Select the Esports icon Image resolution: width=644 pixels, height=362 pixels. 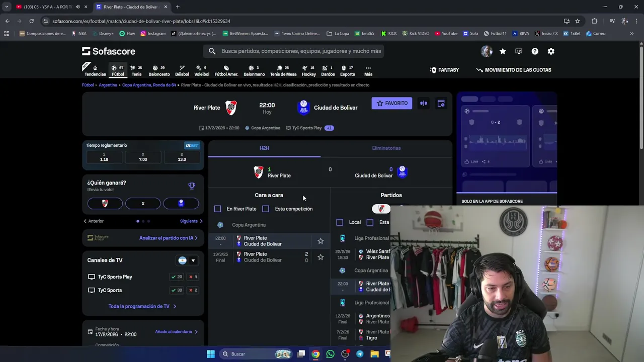[347, 70]
